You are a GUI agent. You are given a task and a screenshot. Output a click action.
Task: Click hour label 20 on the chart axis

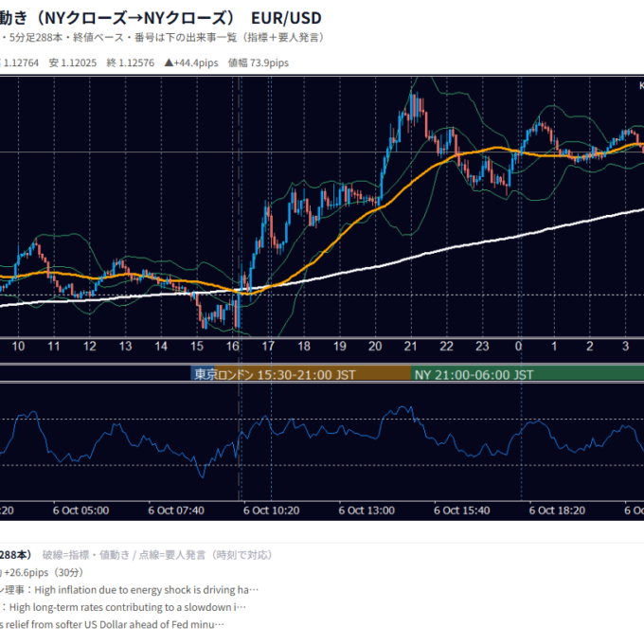tap(375, 347)
